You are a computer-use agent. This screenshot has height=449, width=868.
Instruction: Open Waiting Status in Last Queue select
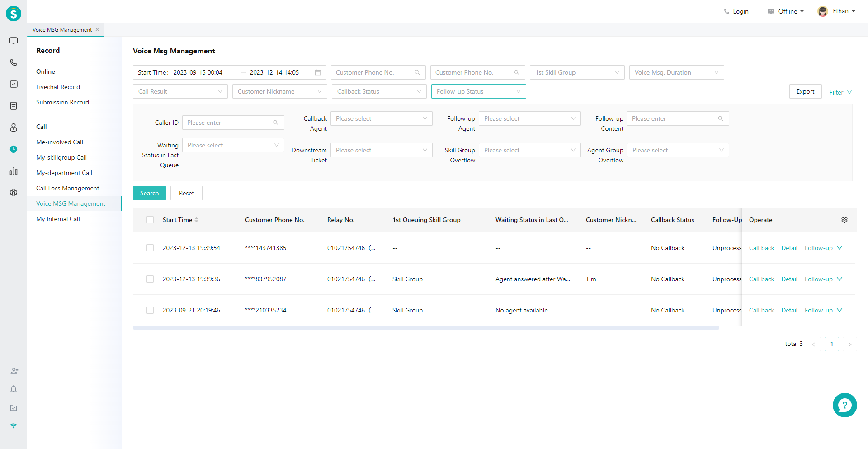(x=233, y=145)
